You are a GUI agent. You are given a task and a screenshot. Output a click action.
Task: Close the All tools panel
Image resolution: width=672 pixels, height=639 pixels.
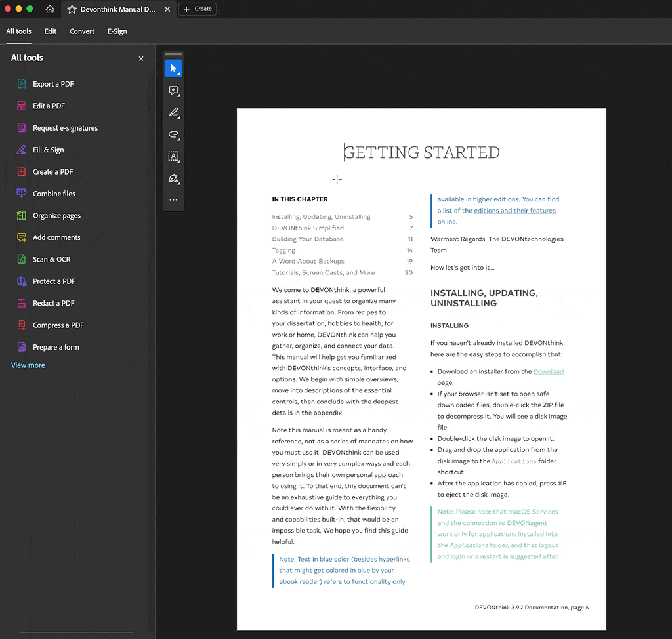[140, 58]
